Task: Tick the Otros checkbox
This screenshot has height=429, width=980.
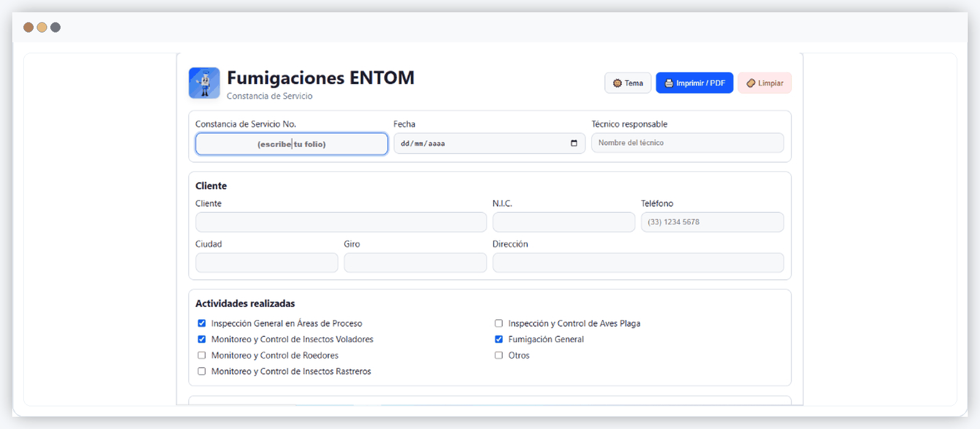Action: [499, 355]
